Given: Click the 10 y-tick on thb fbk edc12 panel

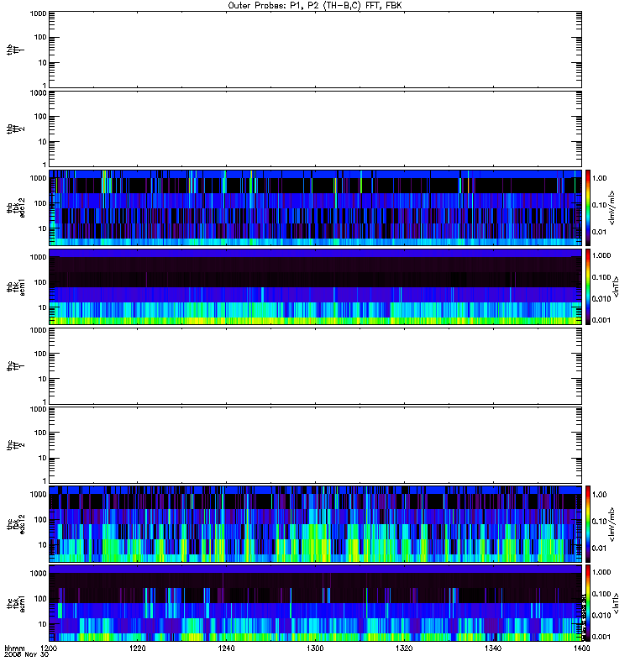Looking at the screenshot, I should (x=43, y=228).
